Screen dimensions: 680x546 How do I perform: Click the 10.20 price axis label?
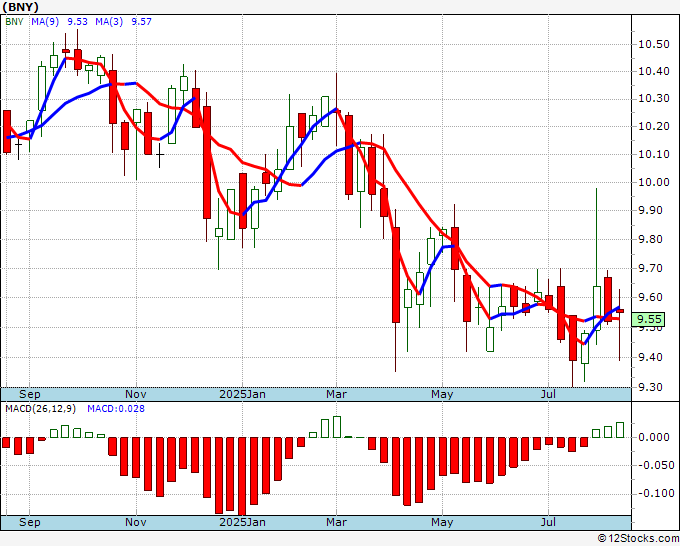(654, 126)
